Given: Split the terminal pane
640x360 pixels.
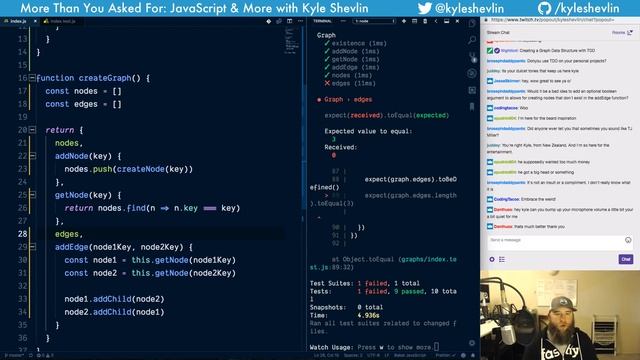Looking at the screenshot, I should tap(414, 21).
